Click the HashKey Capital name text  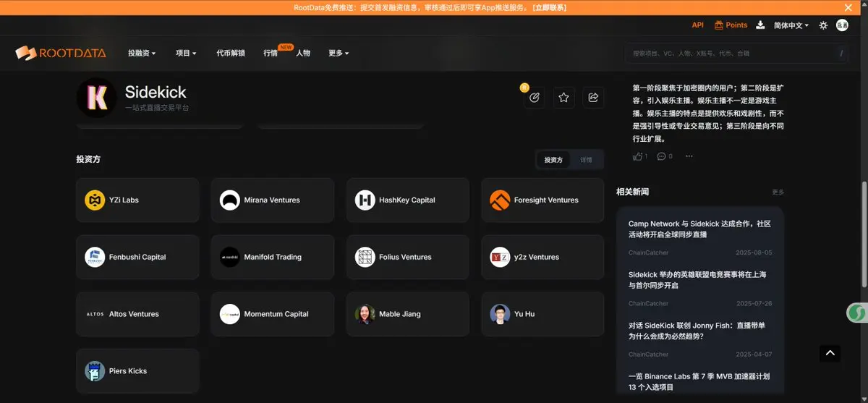[407, 200]
